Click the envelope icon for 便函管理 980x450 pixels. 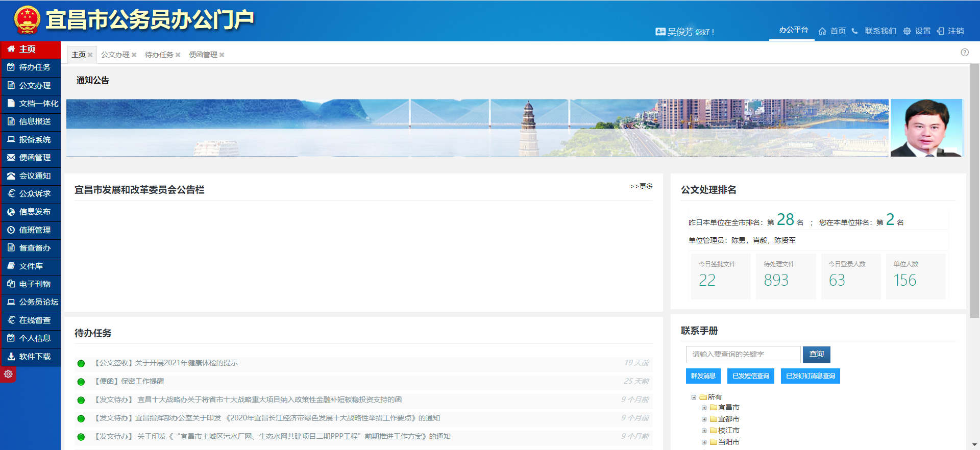11,158
